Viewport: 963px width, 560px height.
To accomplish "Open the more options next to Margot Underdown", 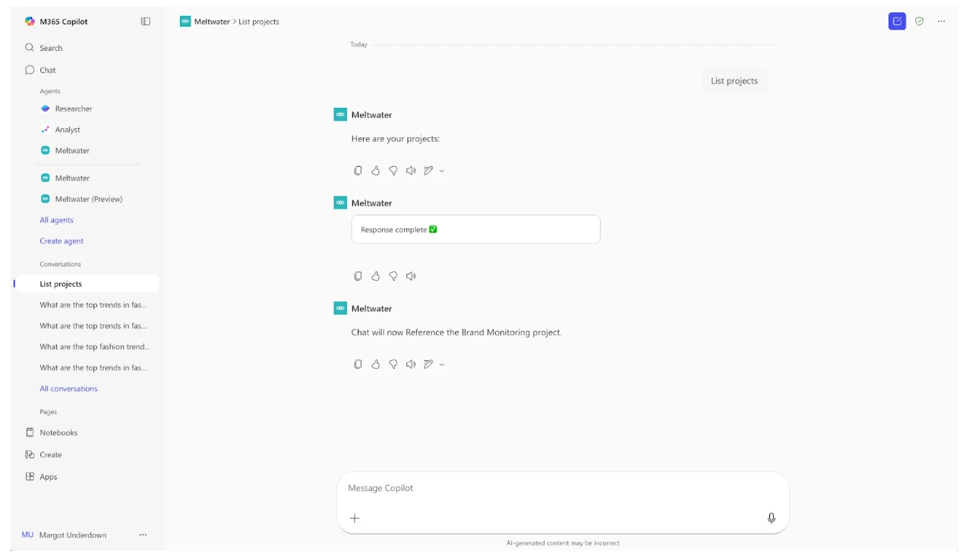I will click(x=143, y=535).
